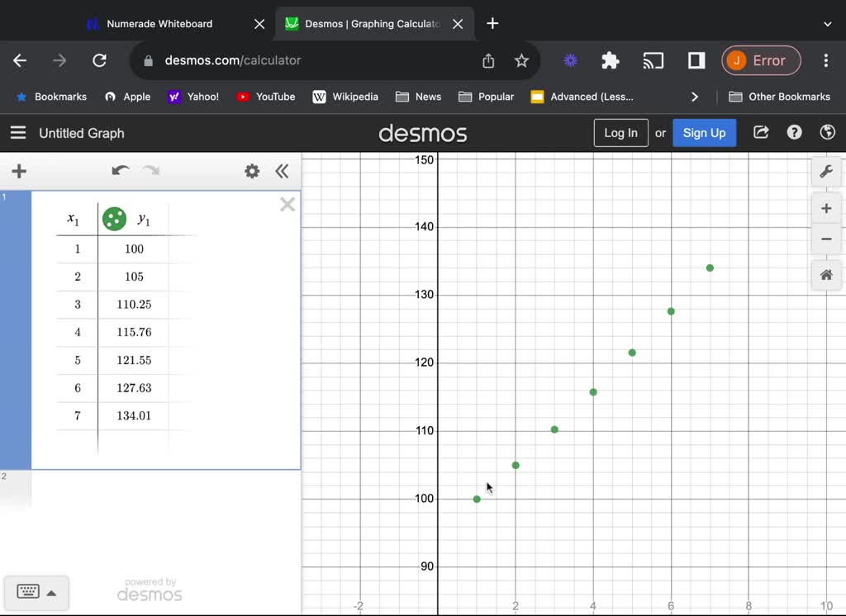This screenshot has width=846, height=616.
Task: Open the Desmos hamburger menu
Action: pyautogui.click(x=18, y=133)
